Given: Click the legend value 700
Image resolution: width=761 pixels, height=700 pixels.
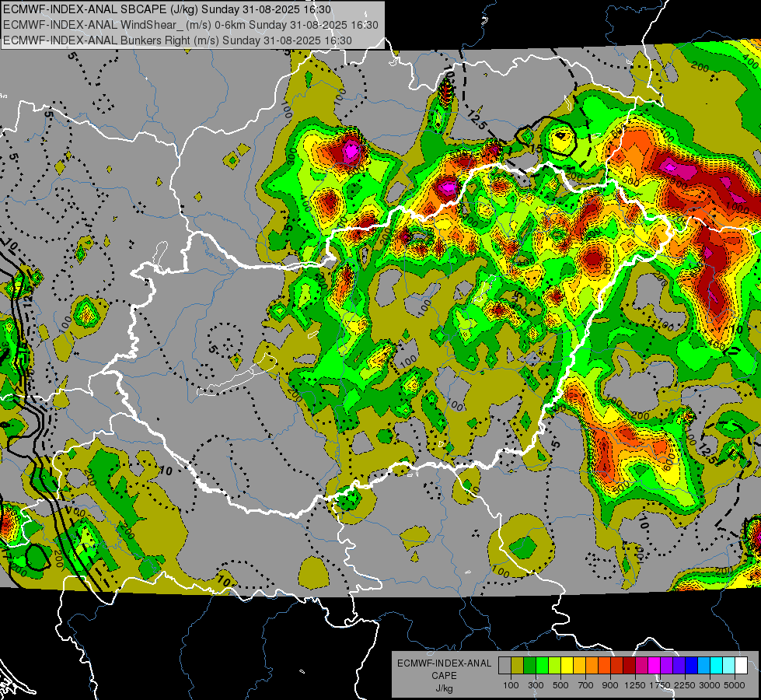Looking at the screenshot, I should (x=585, y=685).
